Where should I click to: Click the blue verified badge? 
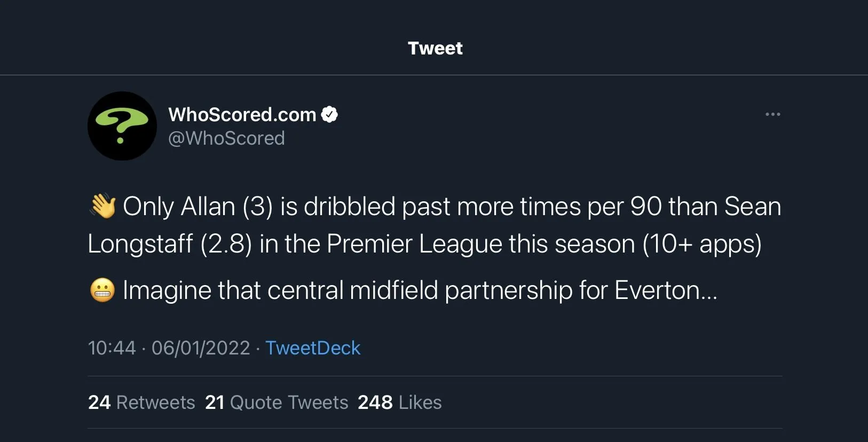(x=329, y=114)
